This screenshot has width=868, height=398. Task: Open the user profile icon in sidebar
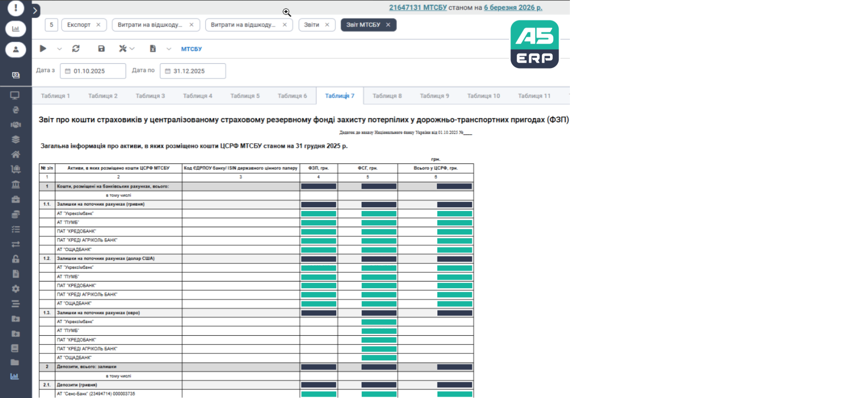[15, 49]
